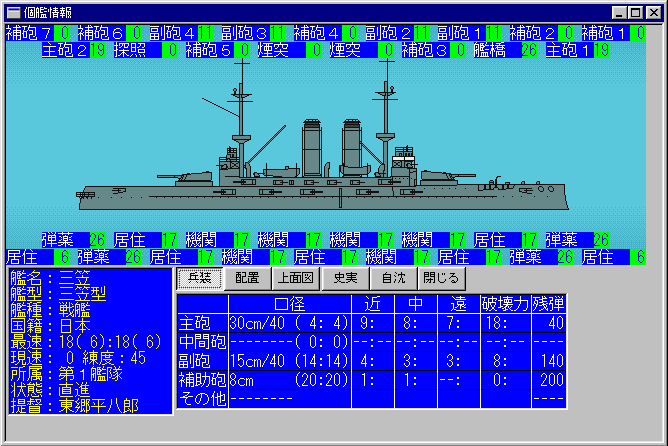This screenshot has height=446, width=668.
Task: Click the 提督：東郷平八郎 admiral line
Action: coord(75,406)
